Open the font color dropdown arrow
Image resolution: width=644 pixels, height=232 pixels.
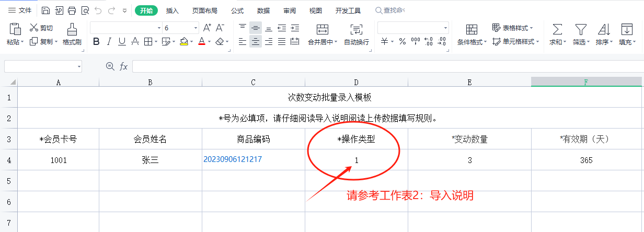pyautogui.click(x=209, y=42)
